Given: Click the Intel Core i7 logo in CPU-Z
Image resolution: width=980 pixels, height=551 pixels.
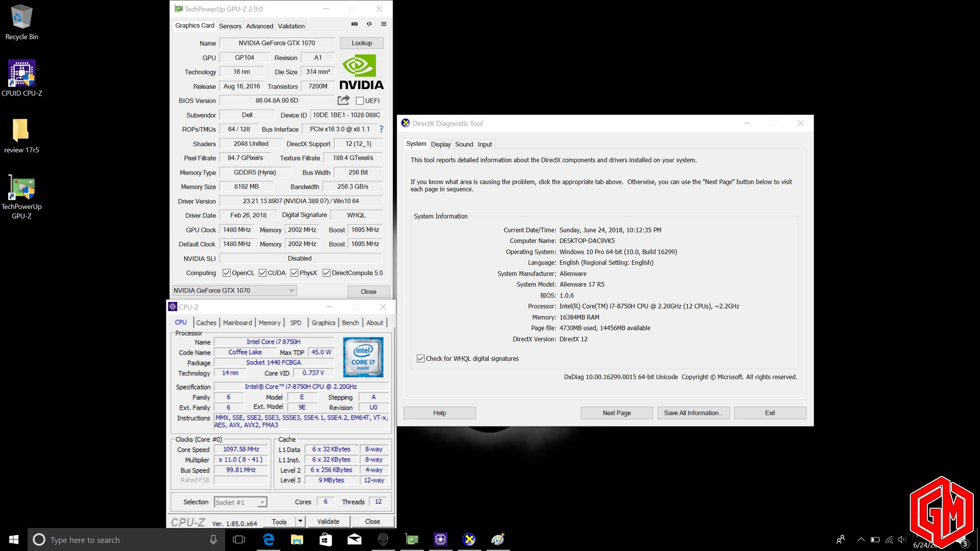Looking at the screenshot, I should coord(363,357).
